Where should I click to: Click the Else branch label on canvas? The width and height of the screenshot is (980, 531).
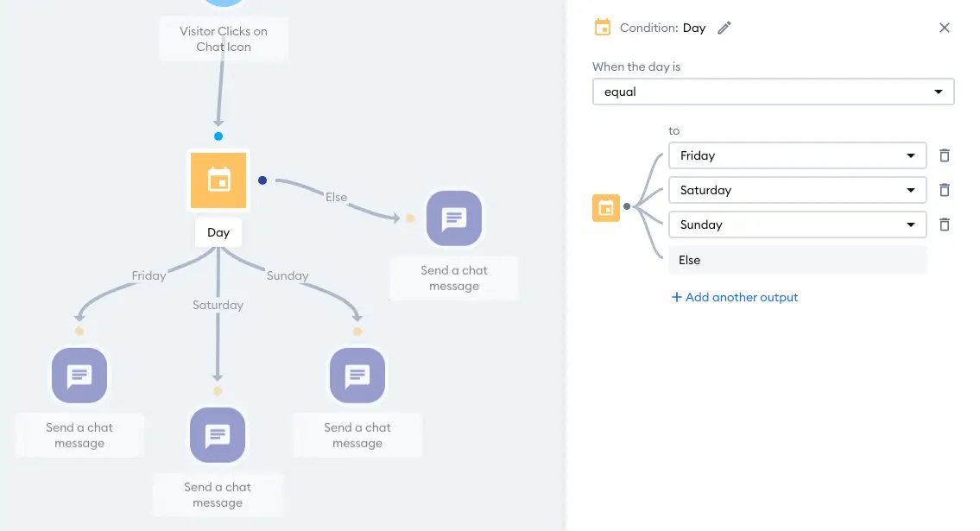tap(336, 197)
